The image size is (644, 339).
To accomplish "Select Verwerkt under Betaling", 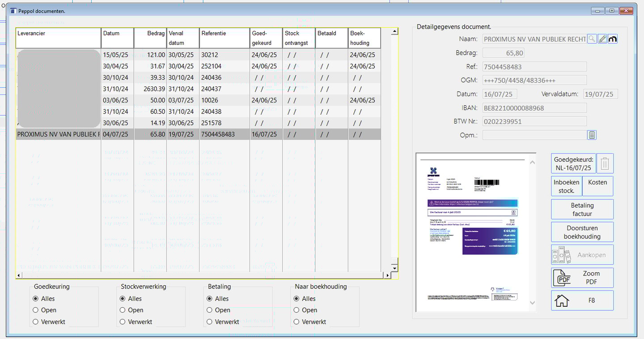I will (209, 322).
